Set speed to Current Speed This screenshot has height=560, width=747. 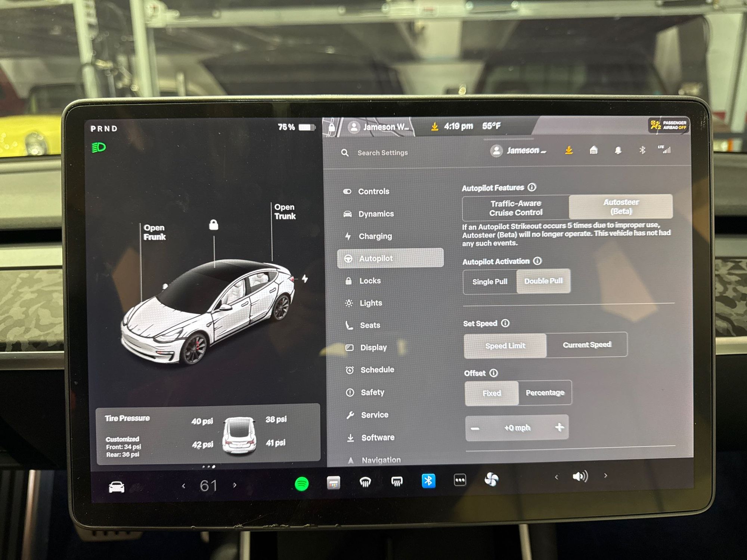(x=587, y=345)
